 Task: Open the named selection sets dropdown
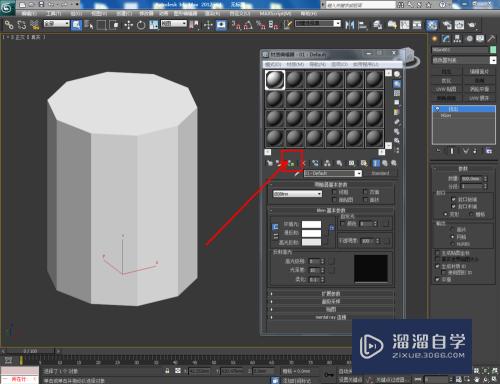318,23
